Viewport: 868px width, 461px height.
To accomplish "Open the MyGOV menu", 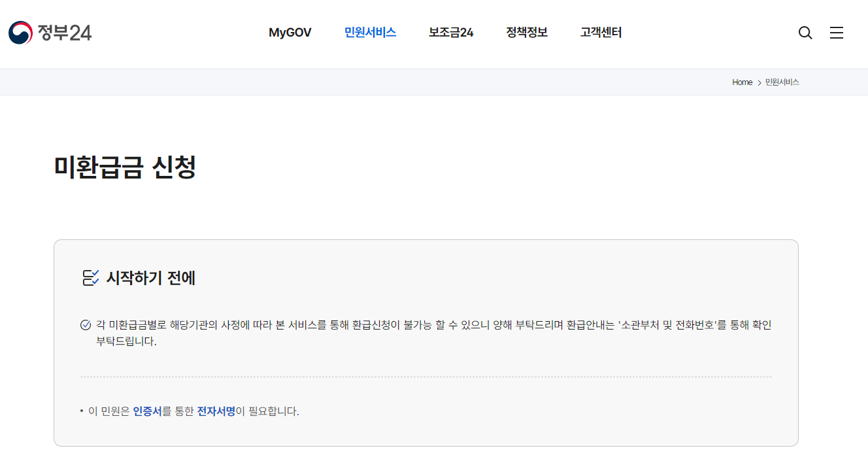I will 290,33.
